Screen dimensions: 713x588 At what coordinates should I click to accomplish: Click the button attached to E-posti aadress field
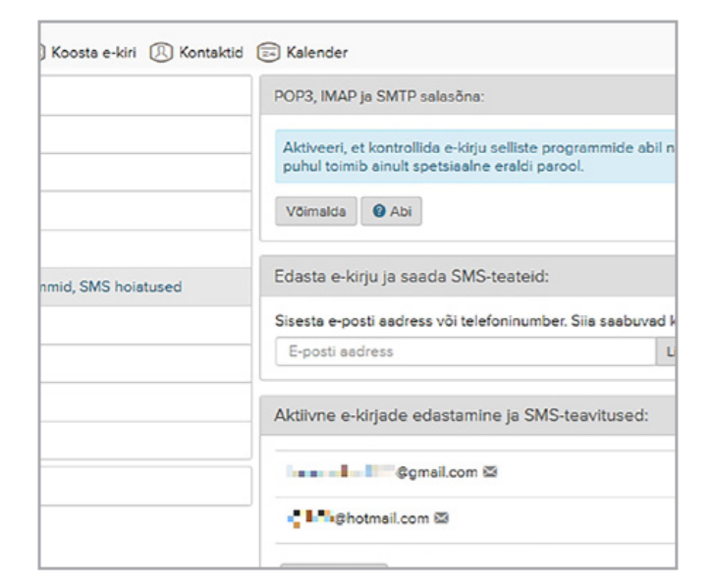[x=668, y=351]
